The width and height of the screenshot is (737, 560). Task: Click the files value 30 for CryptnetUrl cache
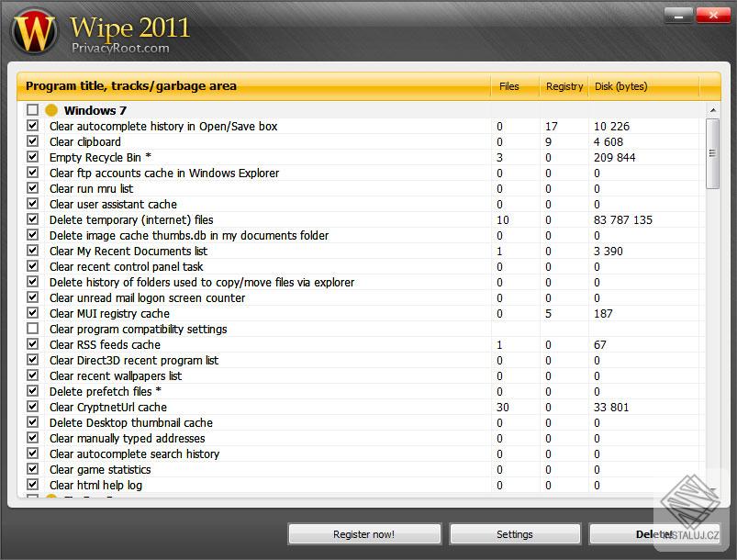[502, 407]
